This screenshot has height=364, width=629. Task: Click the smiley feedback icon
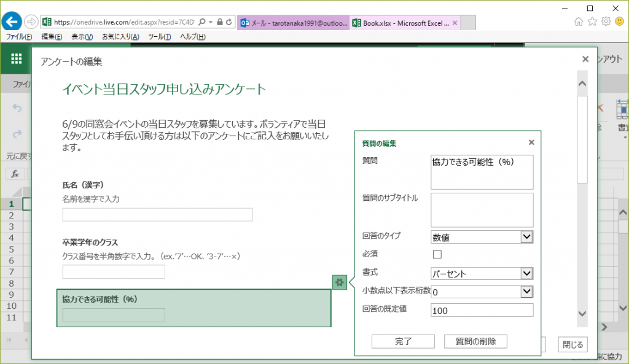(619, 21)
